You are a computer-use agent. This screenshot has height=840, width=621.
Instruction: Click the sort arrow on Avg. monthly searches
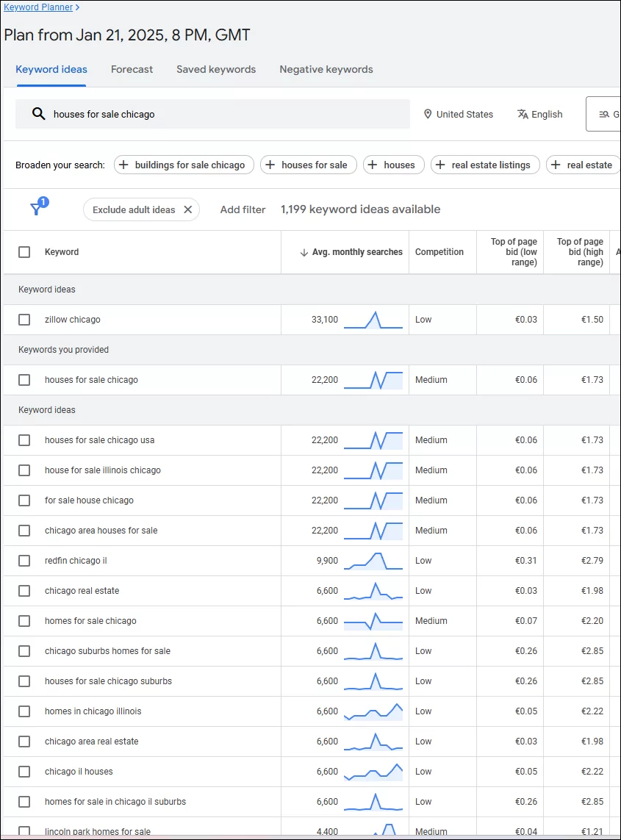click(x=304, y=252)
